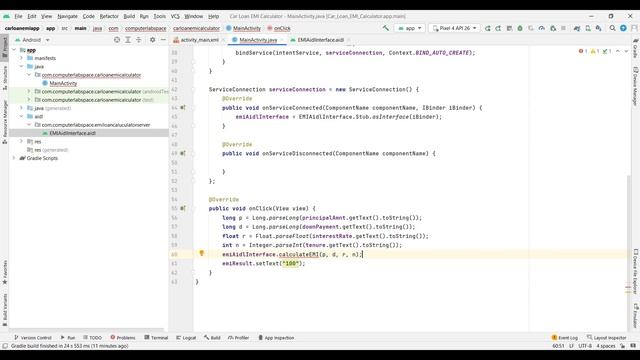This screenshot has width=640, height=360.
Task: Toggle Project tool window on left edge
Action: pos(4,48)
